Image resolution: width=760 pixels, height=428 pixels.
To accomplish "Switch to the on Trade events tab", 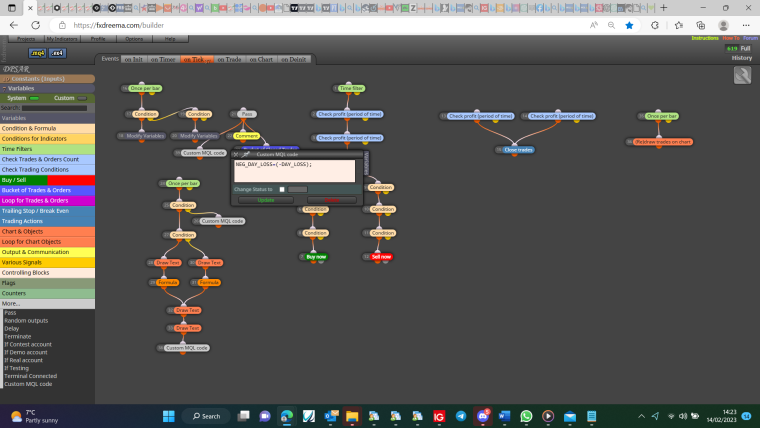I will [x=229, y=59].
